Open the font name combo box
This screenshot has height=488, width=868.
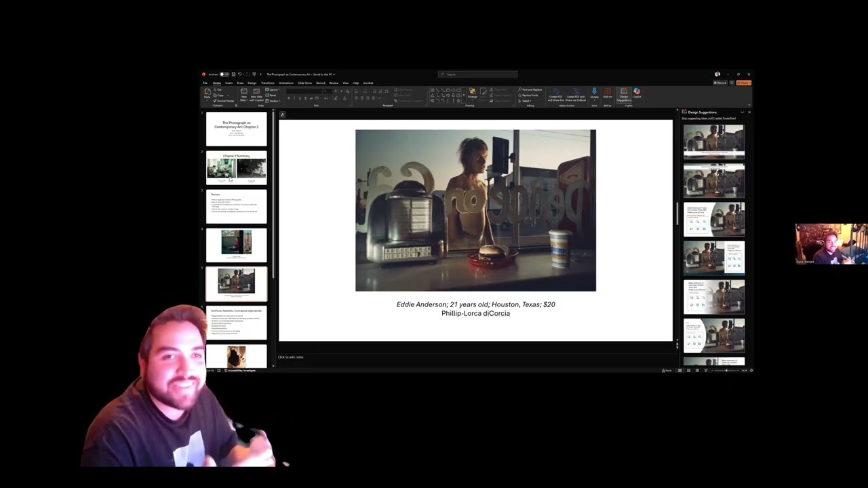[305, 91]
